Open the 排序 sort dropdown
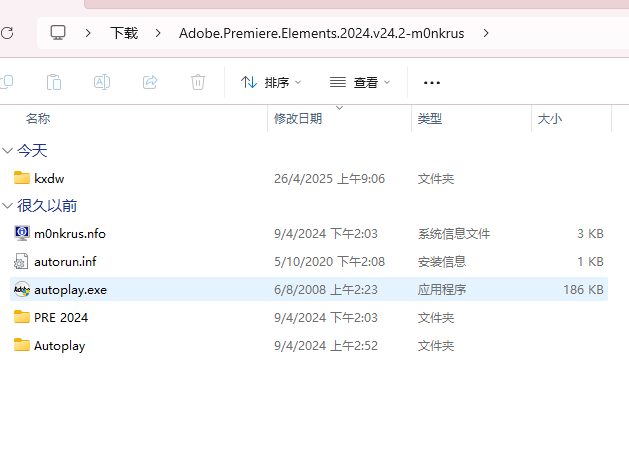 click(x=271, y=83)
